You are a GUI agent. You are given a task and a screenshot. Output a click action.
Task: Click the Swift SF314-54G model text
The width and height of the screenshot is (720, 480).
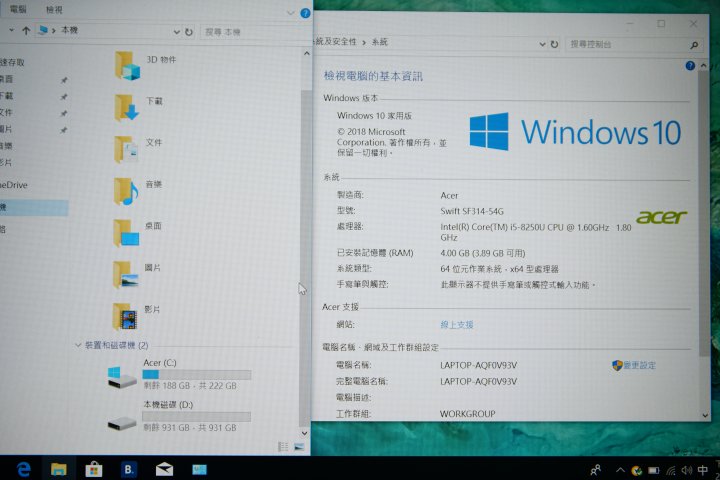coord(472,211)
